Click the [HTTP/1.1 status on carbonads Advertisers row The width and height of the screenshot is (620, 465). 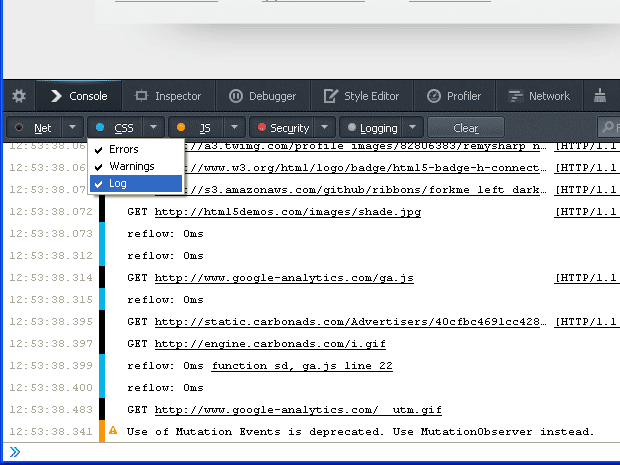point(586,322)
